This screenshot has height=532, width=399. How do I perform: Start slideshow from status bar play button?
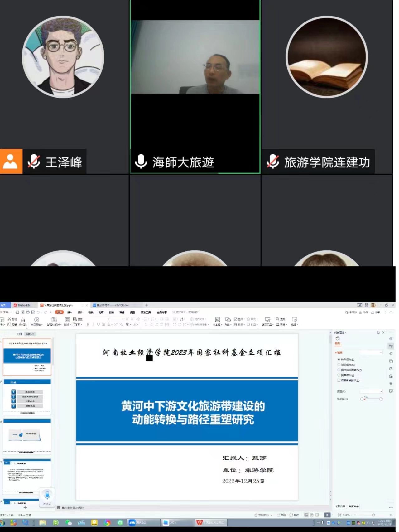(x=327, y=515)
